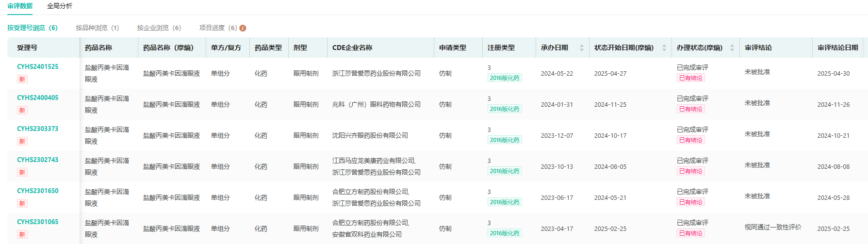Click the 新 badge under CYHS2302743

pyautogui.click(x=22, y=172)
